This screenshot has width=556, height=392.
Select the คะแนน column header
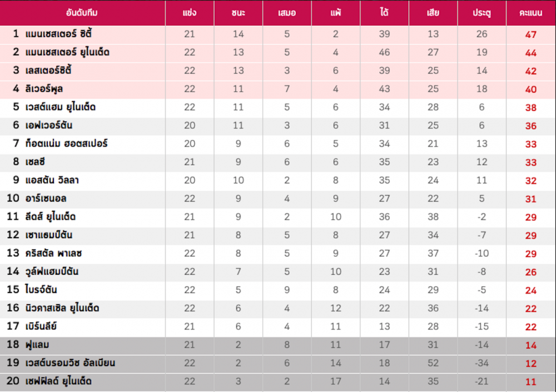(530, 13)
